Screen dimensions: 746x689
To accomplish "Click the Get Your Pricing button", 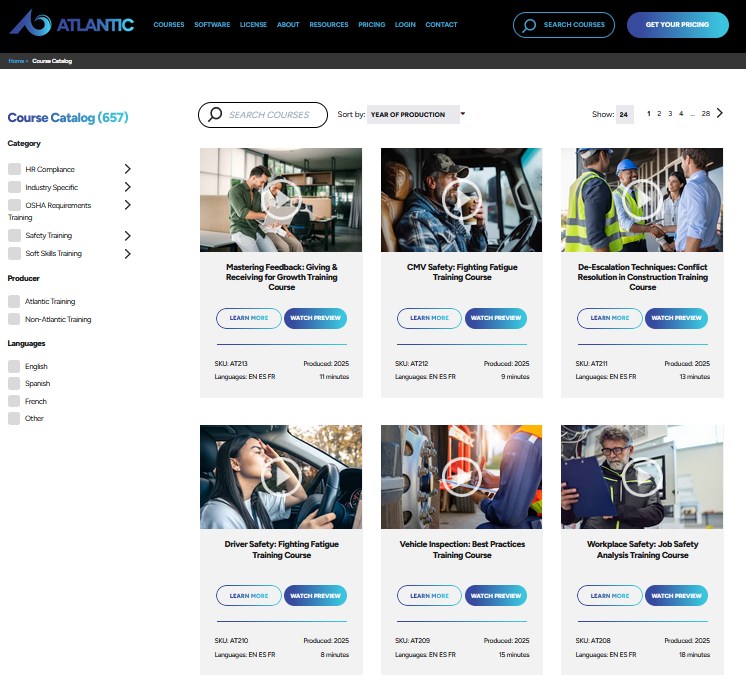I will point(678,25).
